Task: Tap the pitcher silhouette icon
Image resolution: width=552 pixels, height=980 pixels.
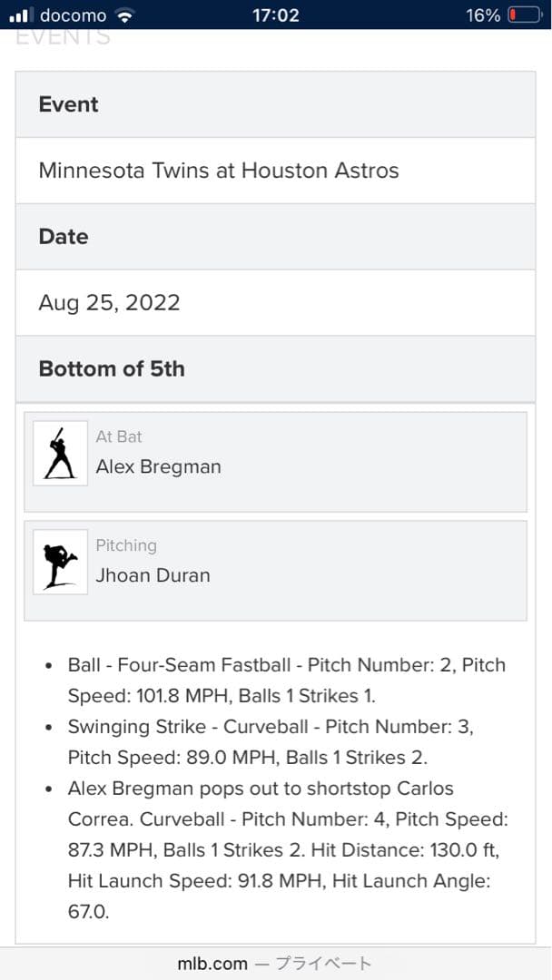Action: (x=60, y=563)
